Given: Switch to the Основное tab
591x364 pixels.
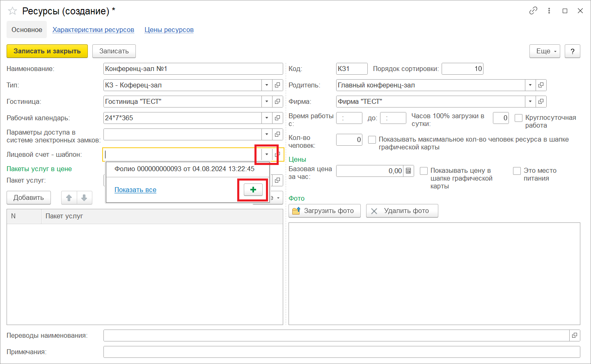Looking at the screenshot, I should click(x=27, y=30).
